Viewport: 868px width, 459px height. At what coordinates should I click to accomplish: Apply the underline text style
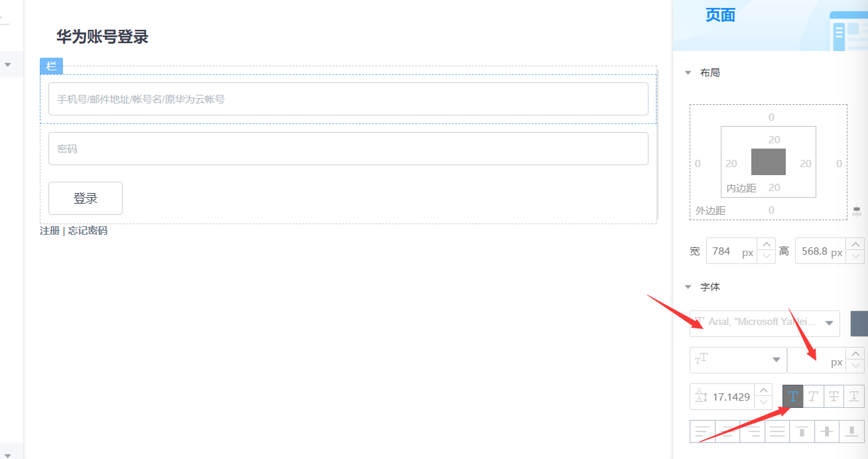855,397
